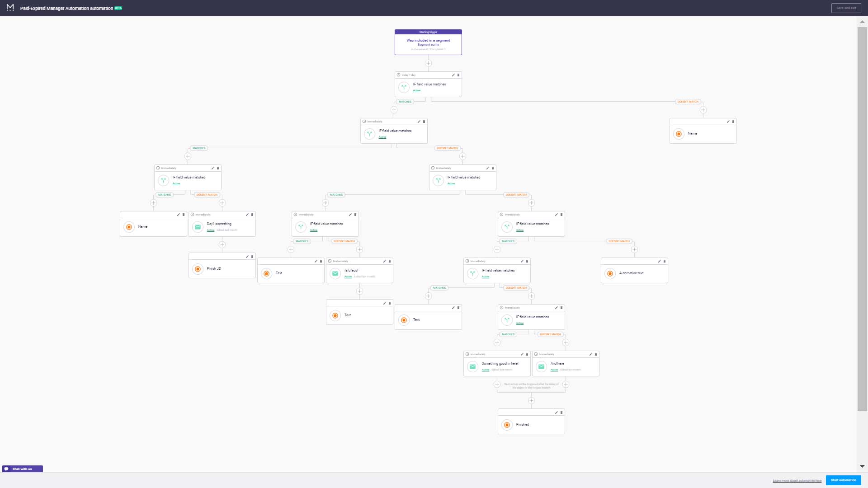The height and width of the screenshot is (488, 868).
Task: Click Active status under 'And here' email
Action: pyautogui.click(x=554, y=370)
